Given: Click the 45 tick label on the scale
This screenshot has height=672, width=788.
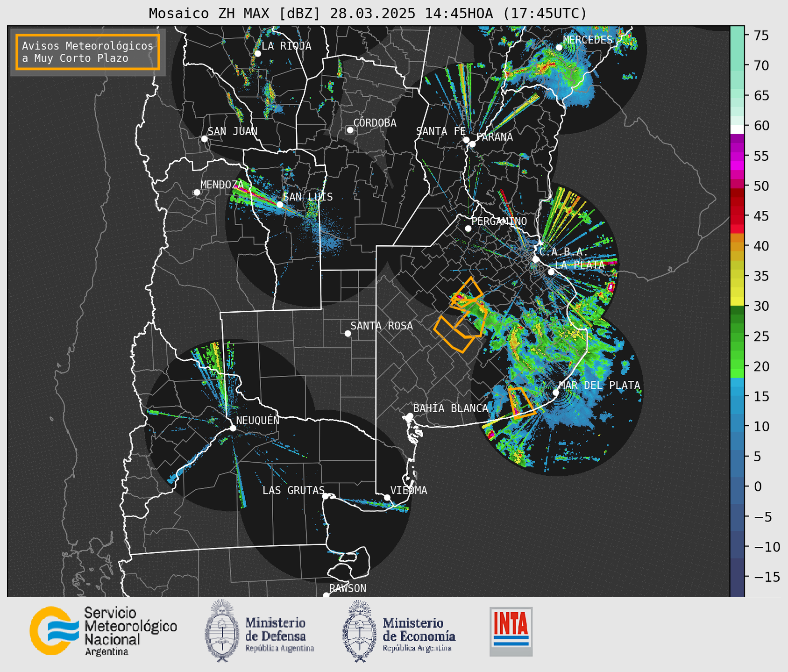Looking at the screenshot, I should [x=761, y=216].
